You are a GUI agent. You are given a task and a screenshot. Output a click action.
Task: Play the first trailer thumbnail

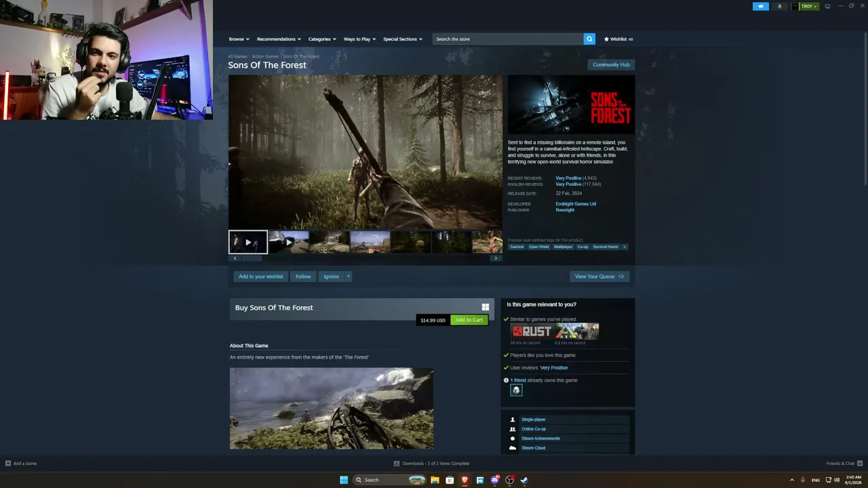248,242
